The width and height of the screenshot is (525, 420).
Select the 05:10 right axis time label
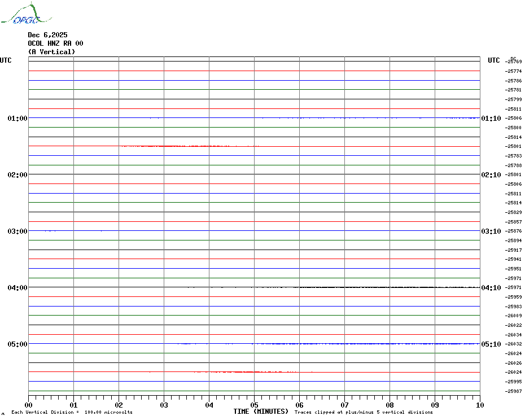491,344
